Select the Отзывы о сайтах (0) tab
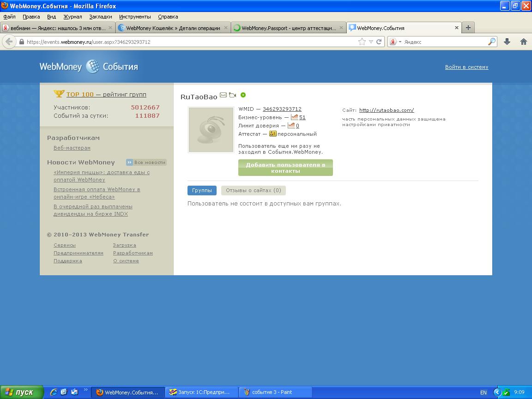The height and width of the screenshot is (399, 532). [254, 190]
